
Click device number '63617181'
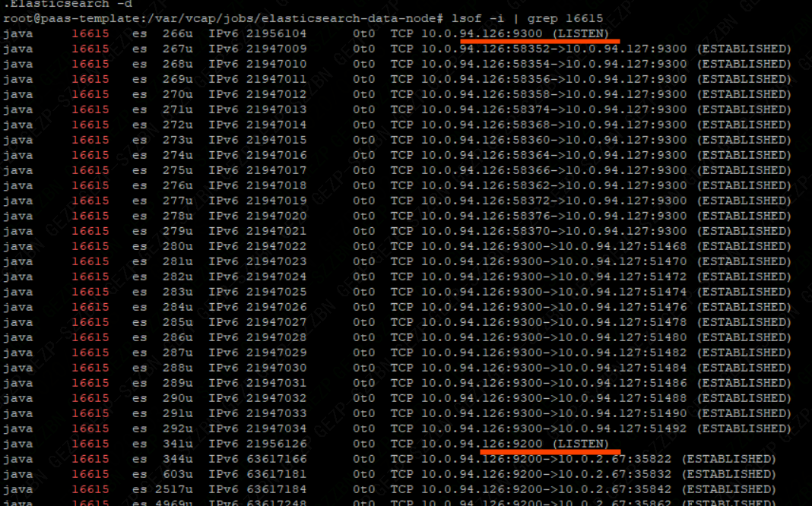[x=277, y=474]
